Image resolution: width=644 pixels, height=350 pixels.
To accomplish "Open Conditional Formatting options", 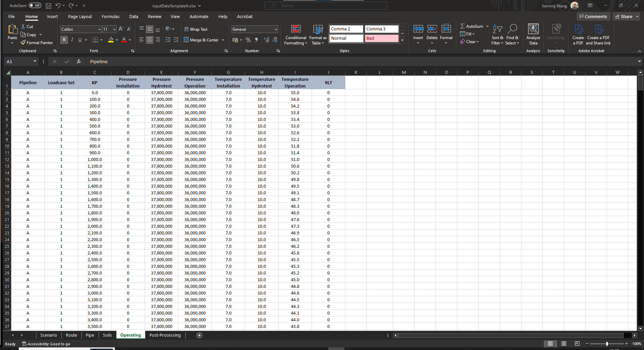I will [295, 34].
